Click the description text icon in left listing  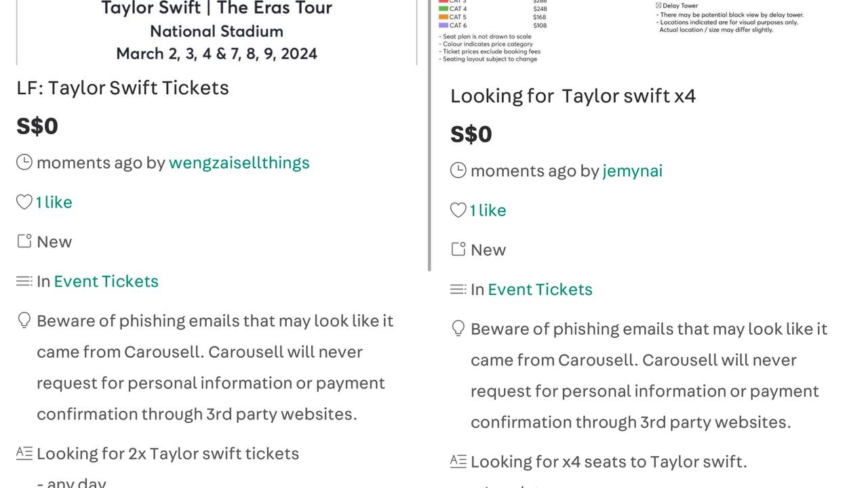pos(24,453)
